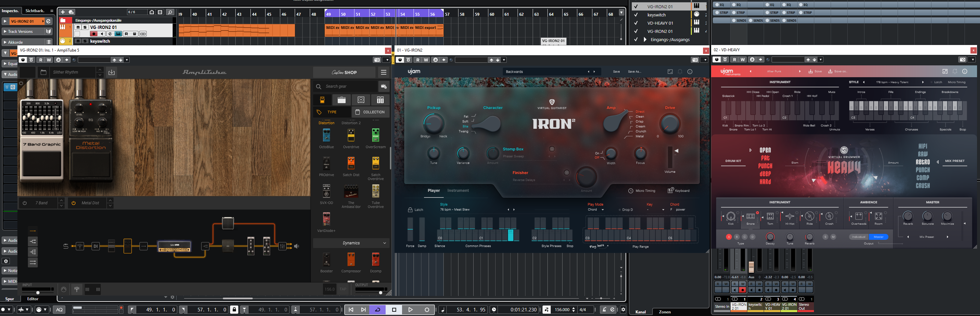Open the tuner in AmpliTube bottom bar
This screenshot has width=980, height=316.
point(77,289)
